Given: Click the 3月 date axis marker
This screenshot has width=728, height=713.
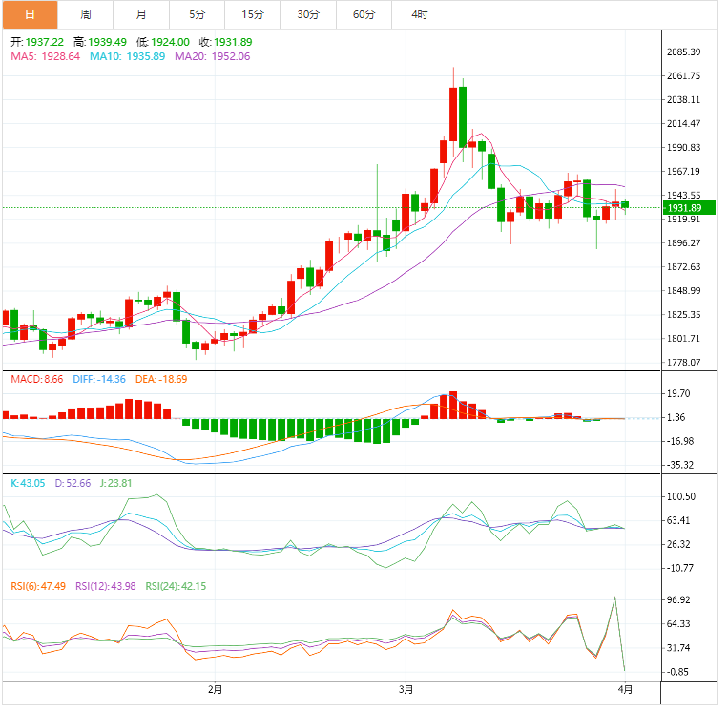Looking at the screenshot, I should click(x=406, y=690).
